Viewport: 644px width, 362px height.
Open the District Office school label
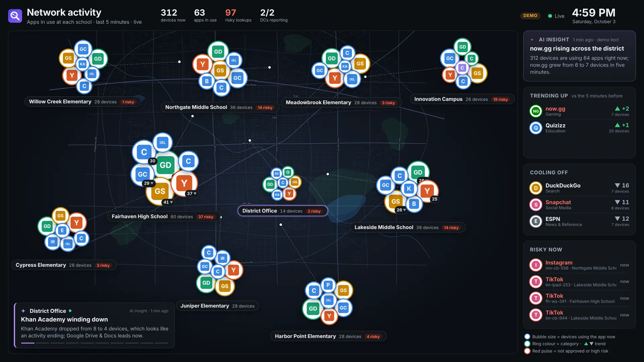(x=282, y=211)
